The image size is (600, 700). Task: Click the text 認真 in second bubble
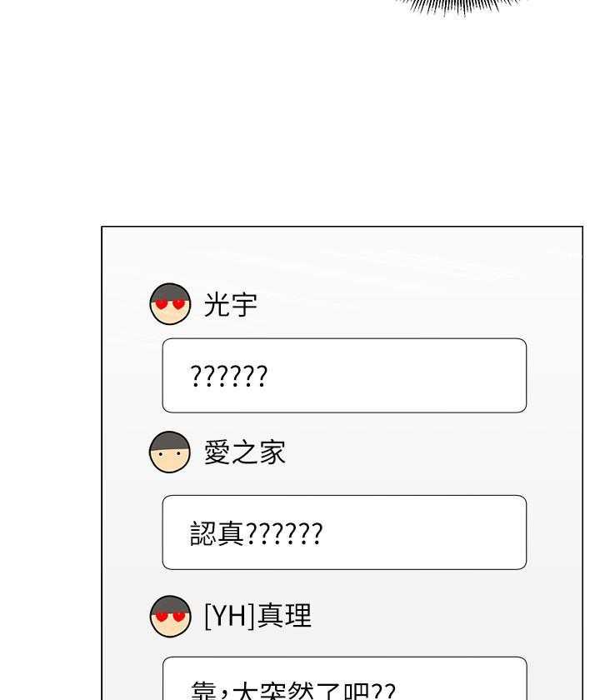[217, 533]
